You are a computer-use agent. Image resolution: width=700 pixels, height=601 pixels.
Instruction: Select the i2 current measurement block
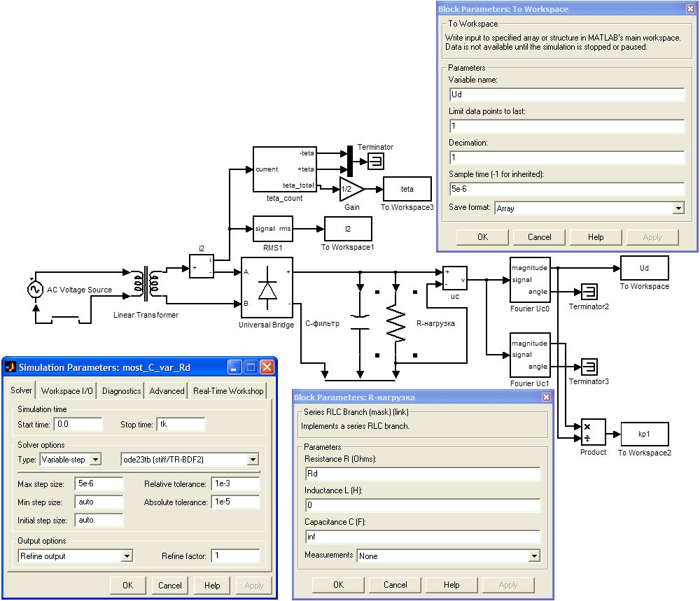click(x=202, y=267)
